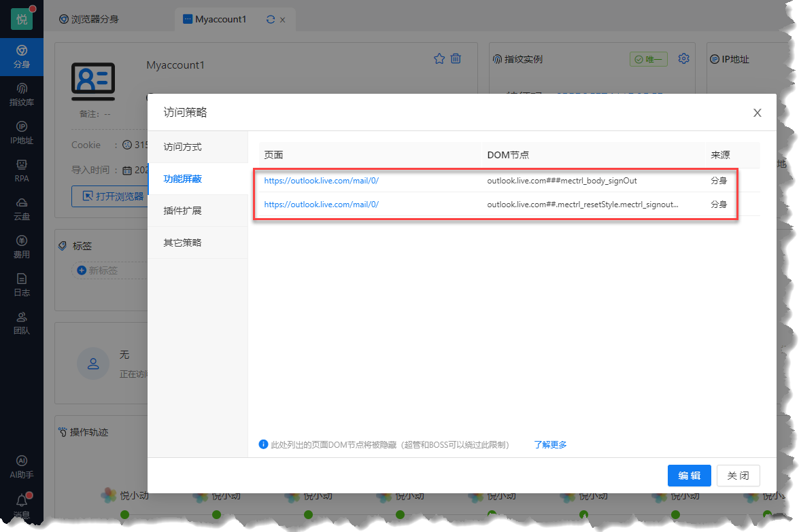Click the 来源 column header

[x=721, y=155]
